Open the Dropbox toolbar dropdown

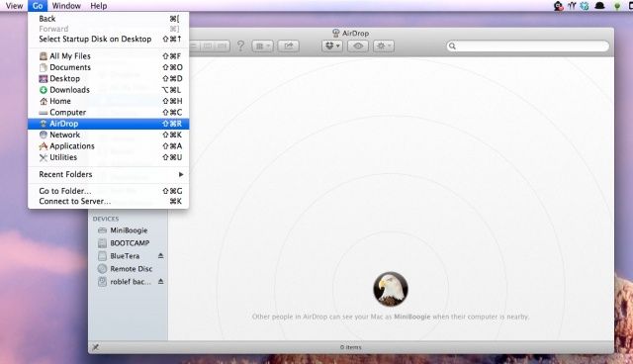(x=332, y=46)
